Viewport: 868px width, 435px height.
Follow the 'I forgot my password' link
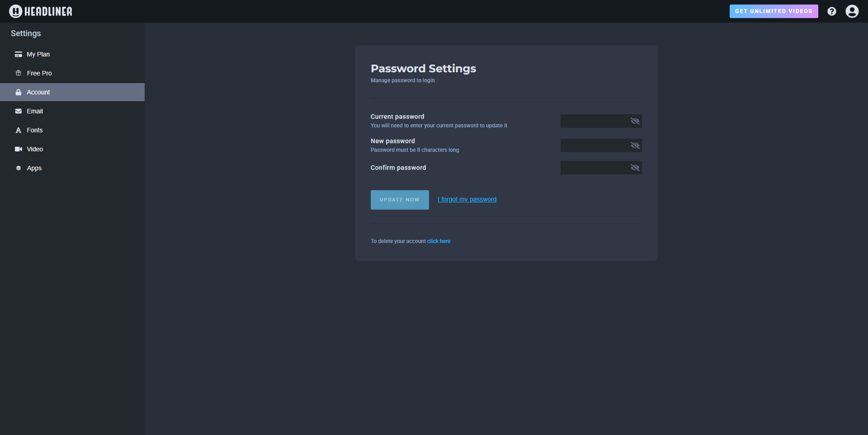click(x=467, y=199)
